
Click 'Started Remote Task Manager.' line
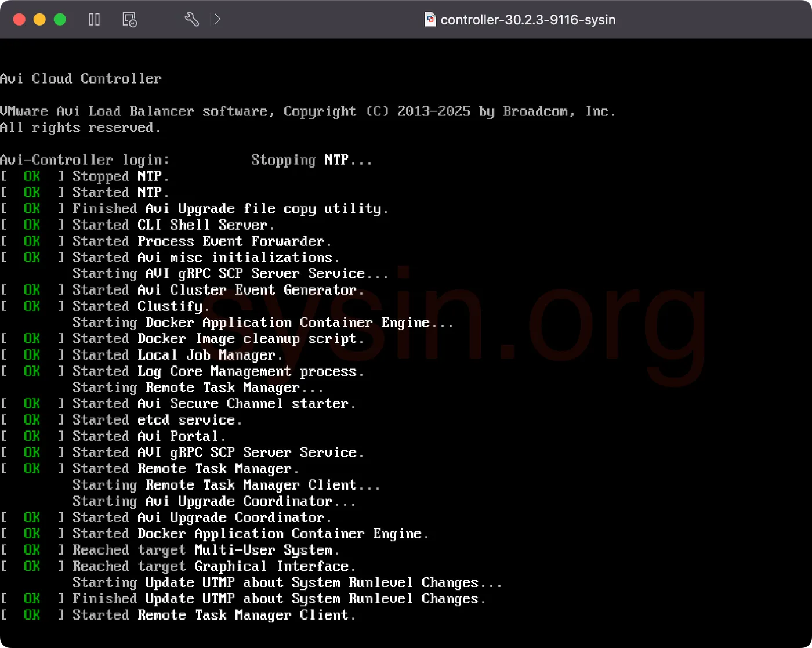tap(186, 469)
